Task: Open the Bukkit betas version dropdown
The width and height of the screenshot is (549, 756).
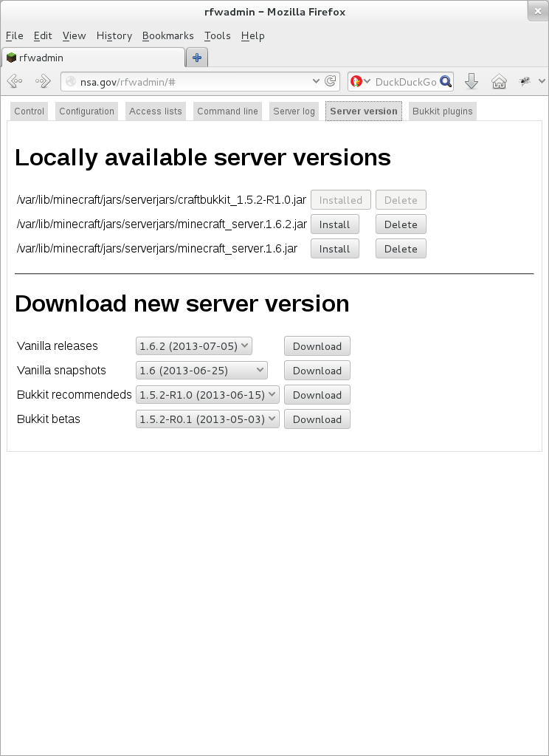Action: tap(207, 419)
